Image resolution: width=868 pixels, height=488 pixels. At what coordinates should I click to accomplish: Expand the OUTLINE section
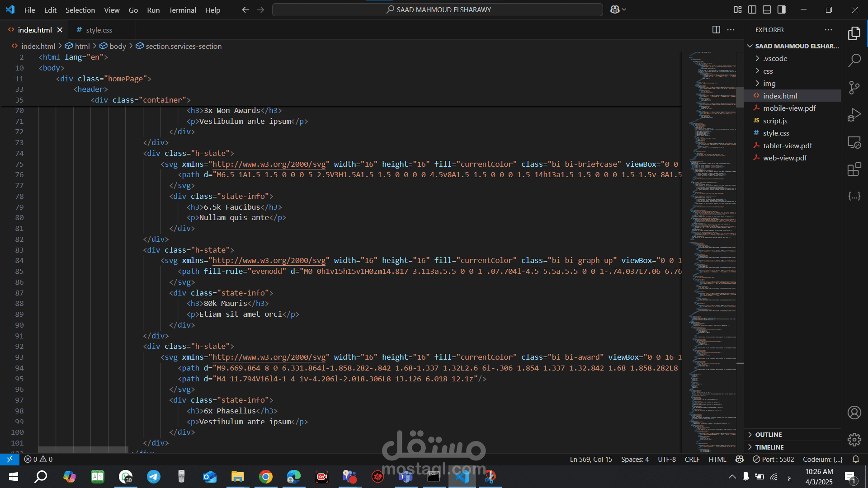pyautogui.click(x=769, y=435)
